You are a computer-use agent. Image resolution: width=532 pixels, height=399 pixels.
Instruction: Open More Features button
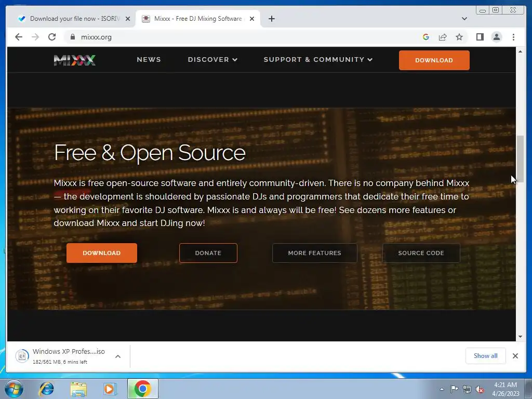pos(314,253)
